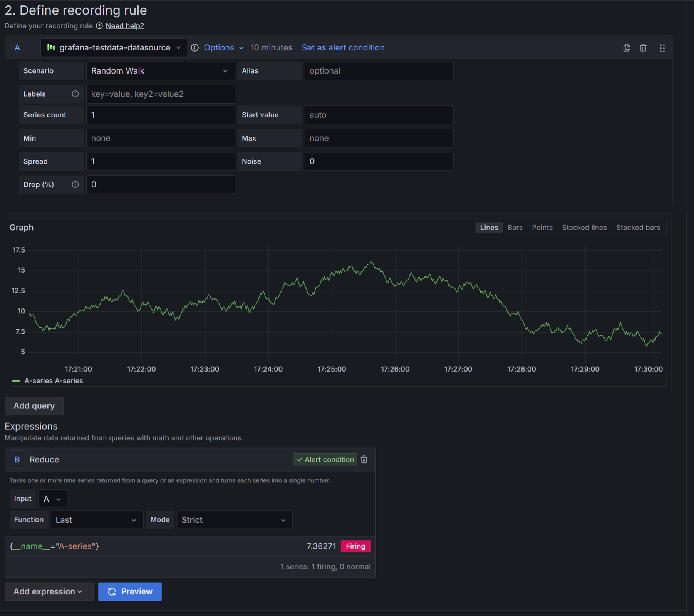Expand the query Options section

223,48
